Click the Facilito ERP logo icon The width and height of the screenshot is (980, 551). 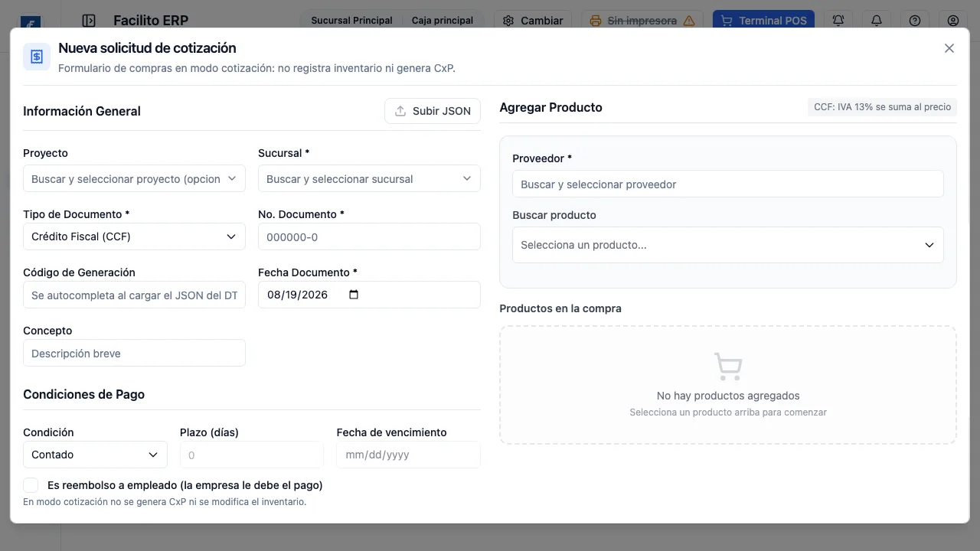pos(31,23)
